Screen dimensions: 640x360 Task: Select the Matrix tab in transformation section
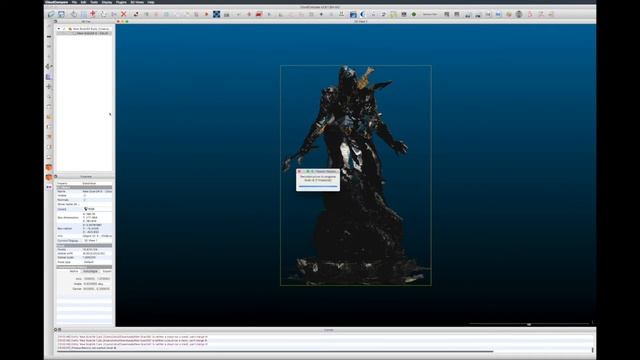(74, 271)
